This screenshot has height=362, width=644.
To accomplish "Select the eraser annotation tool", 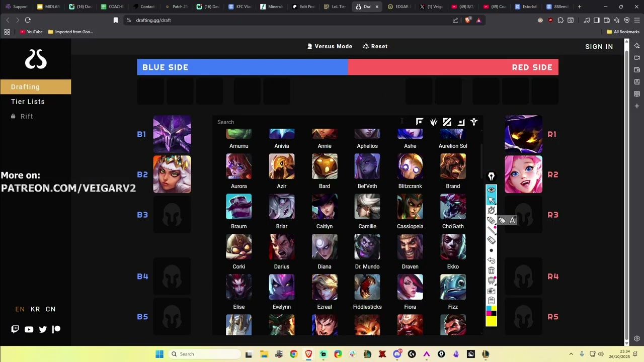I will [492, 240].
